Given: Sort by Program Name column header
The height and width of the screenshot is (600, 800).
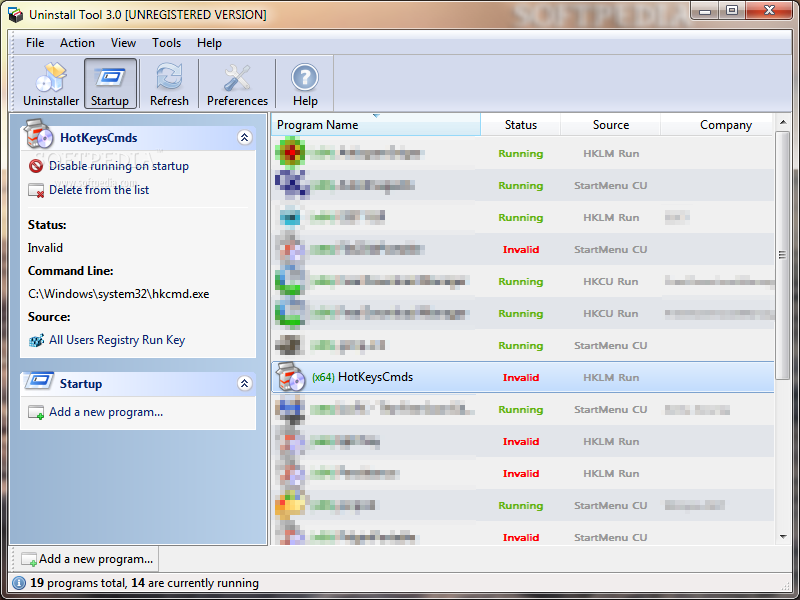Looking at the screenshot, I should click(x=376, y=125).
